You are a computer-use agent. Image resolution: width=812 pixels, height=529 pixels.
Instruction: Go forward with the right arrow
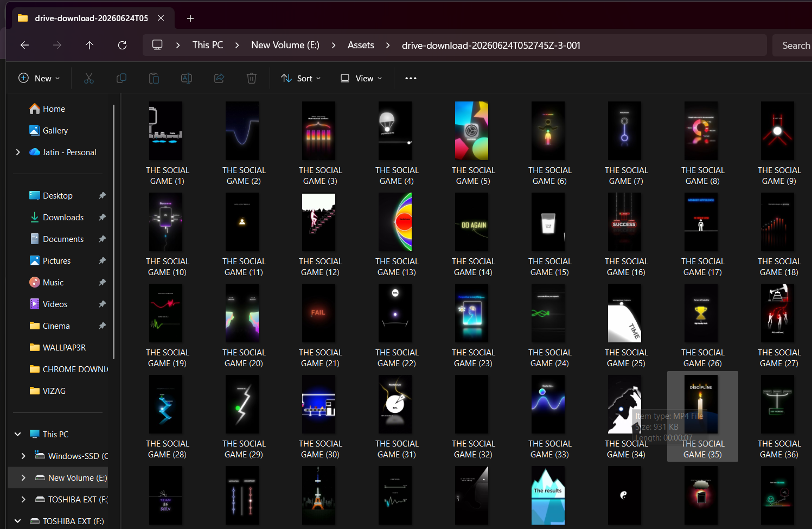tap(57, 45)
